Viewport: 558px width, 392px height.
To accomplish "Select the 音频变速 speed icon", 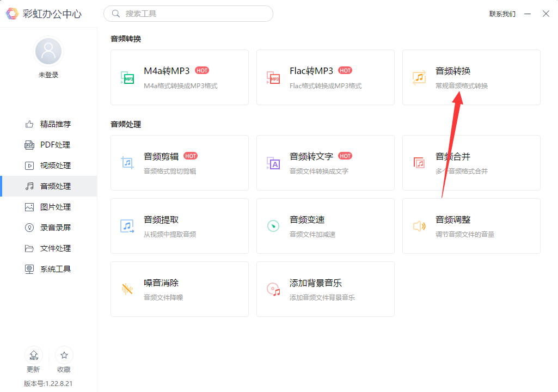I will click(x=273, y=226).
